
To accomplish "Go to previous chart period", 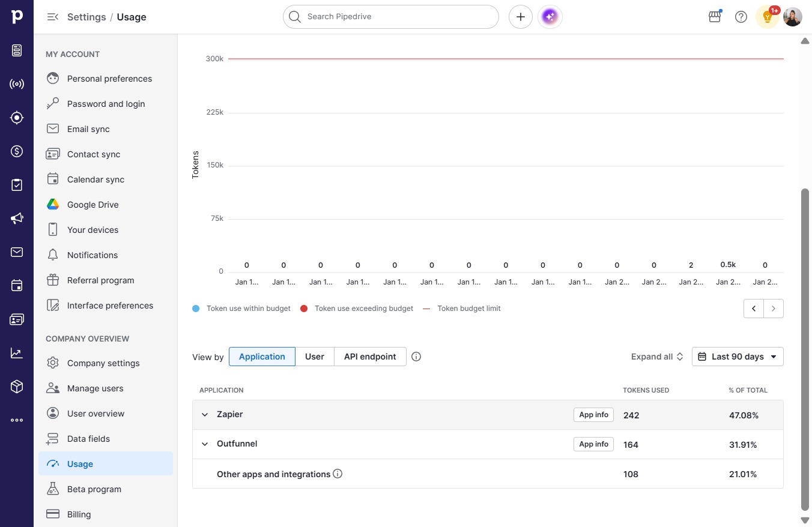I will [754, 309].
